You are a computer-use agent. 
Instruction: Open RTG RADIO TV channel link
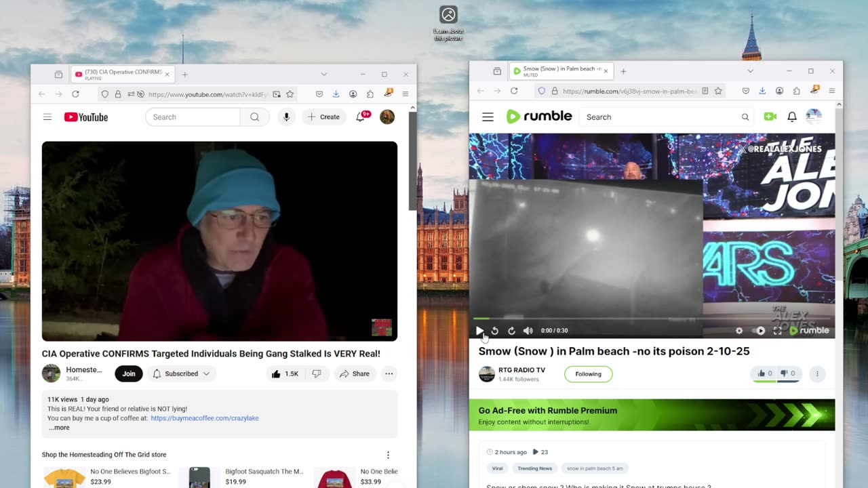(521, 370)
